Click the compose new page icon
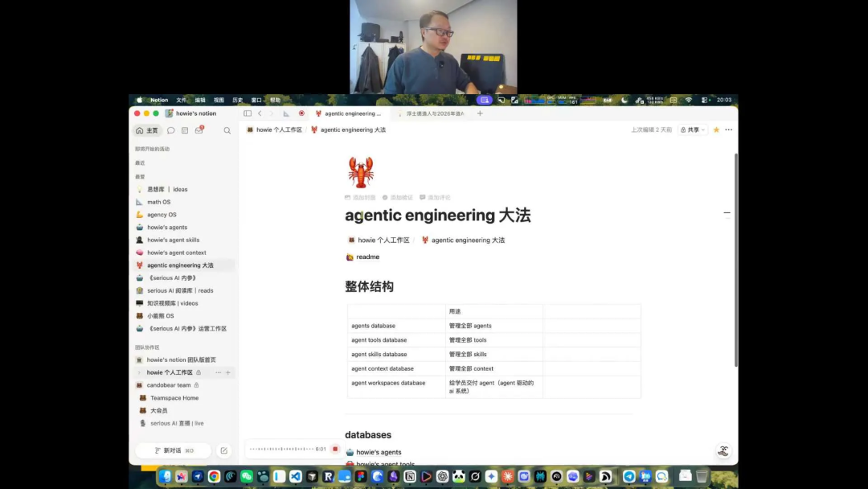Viewport: 868px width, 489px height. (224, 450)
